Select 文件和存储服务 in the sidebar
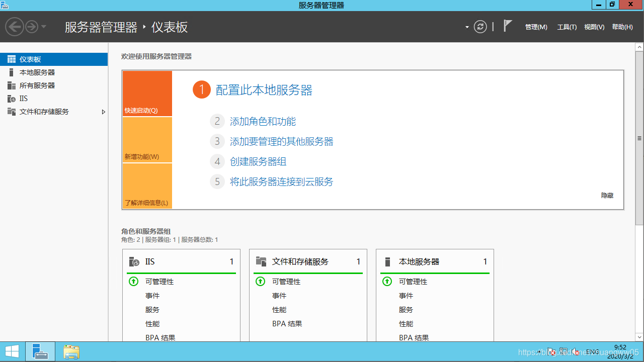Viewport: 644px width, 362px height. (x=54, y=112)
